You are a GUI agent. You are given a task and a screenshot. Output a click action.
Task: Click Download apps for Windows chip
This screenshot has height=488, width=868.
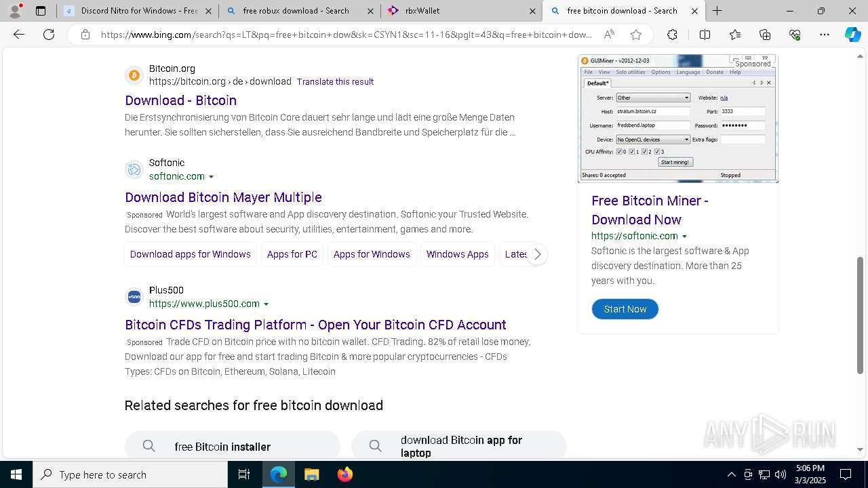(x=191, y=254)
